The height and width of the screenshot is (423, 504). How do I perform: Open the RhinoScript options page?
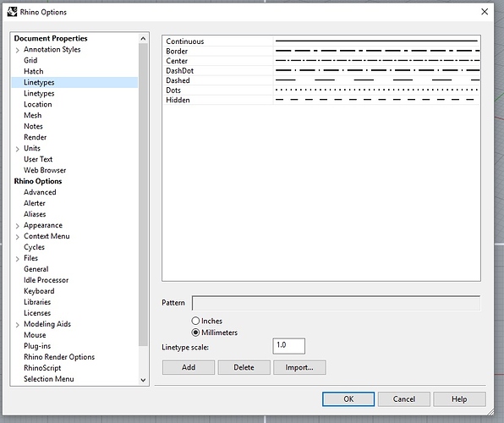pyautogui.click(x=42, y=368)
